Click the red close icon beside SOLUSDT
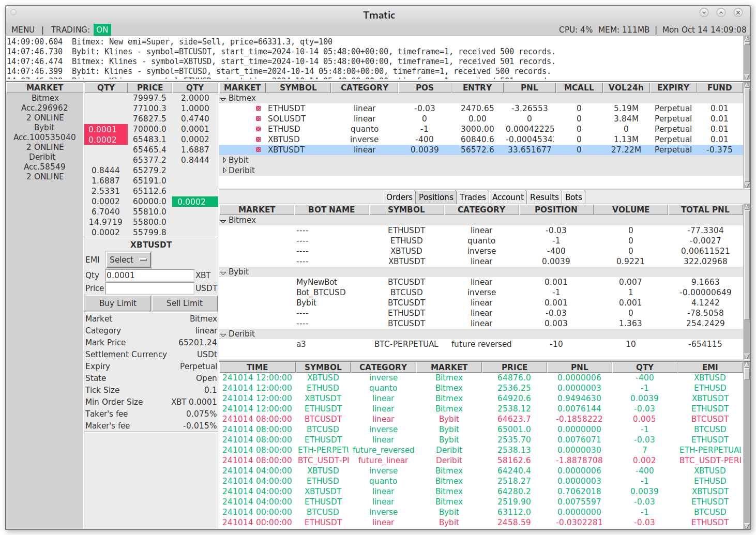Image resolution: width=756 pixels, height=535 pixels. tap(258, 119)
